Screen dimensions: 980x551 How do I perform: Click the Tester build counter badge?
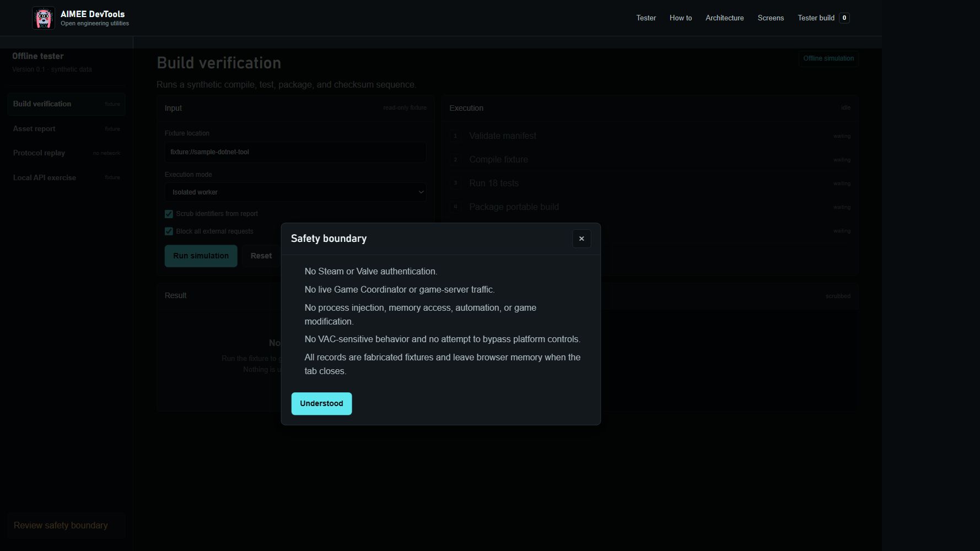click(844, 18)
